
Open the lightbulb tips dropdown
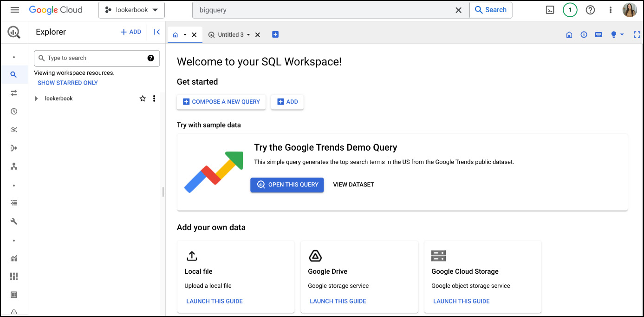coord(617,34)
